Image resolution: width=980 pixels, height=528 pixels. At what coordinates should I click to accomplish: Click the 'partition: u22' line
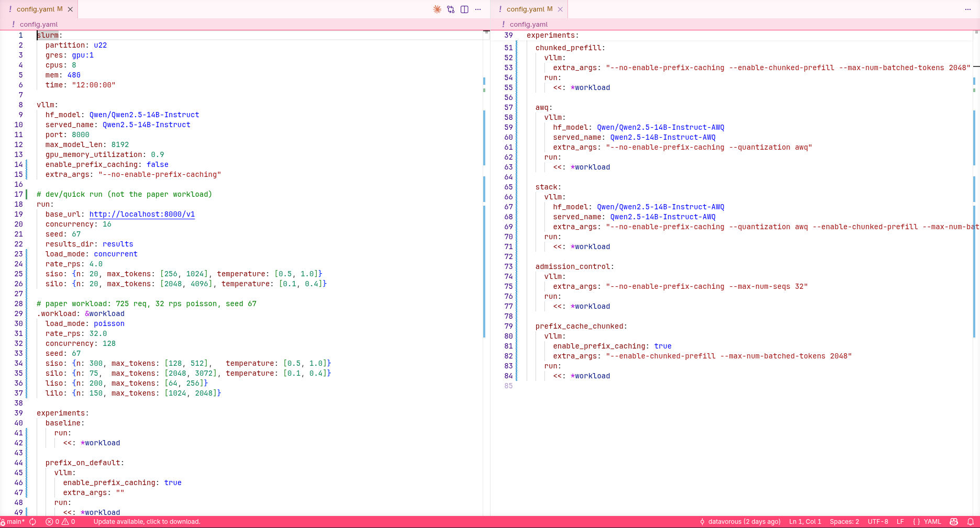coord(76,45)
